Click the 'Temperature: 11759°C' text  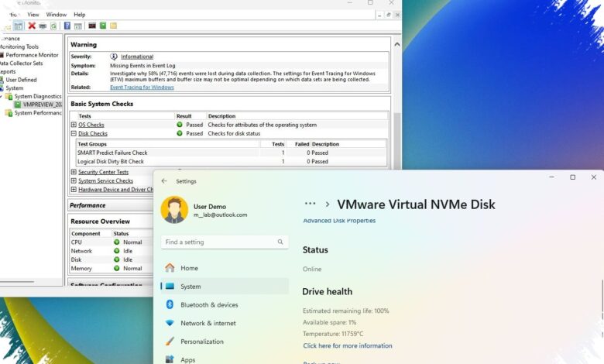[x=333, y=334]
